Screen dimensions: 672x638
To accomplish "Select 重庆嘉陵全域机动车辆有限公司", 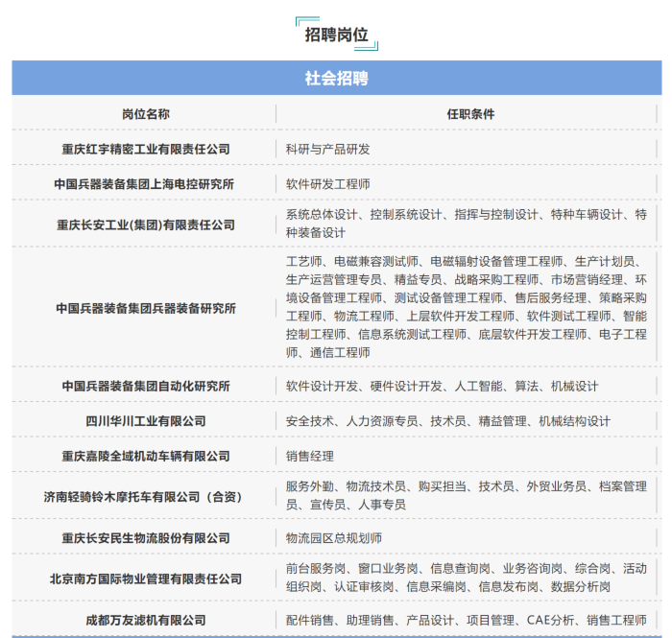I will [146, 457].
